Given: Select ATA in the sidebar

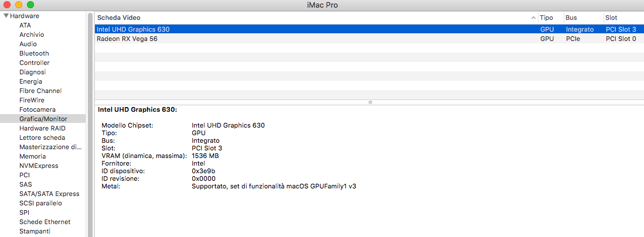Looking at the screenshot, I should coord(25,25).
